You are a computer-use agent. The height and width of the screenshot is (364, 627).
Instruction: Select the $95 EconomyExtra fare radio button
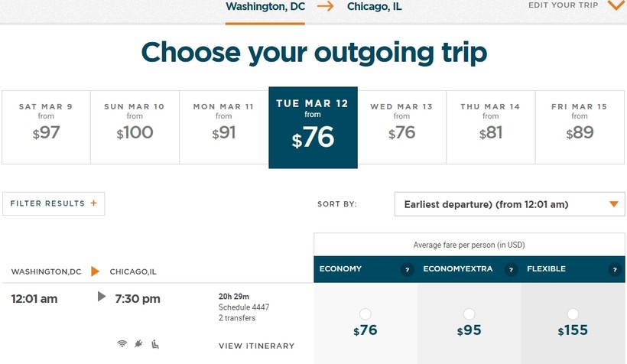pyautogui.click(x=469, y=314)
